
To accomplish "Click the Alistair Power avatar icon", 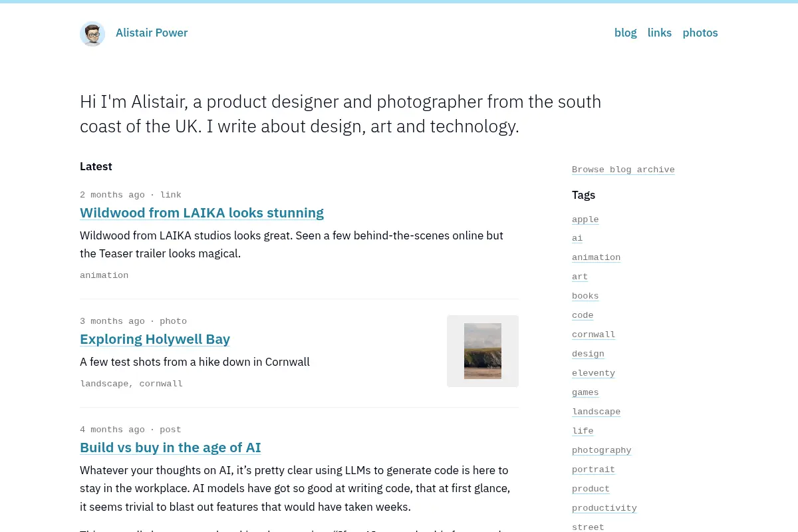I will click(x=92, y=33).
